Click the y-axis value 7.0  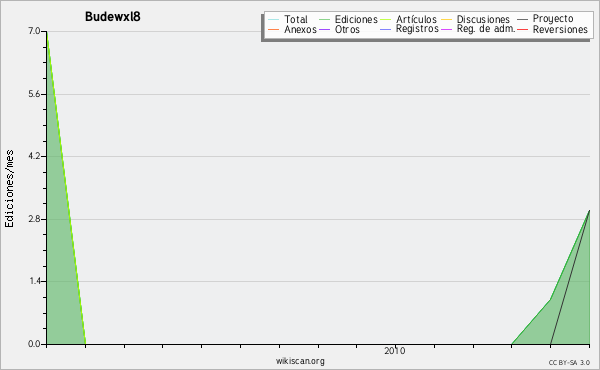(x=34, y=31)
